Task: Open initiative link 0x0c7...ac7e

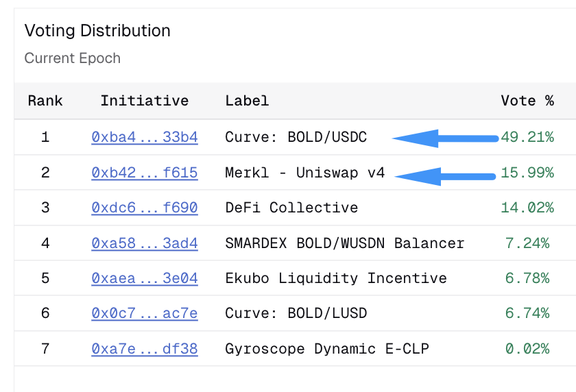Action: pyautogui.click(x=145, y=313)
